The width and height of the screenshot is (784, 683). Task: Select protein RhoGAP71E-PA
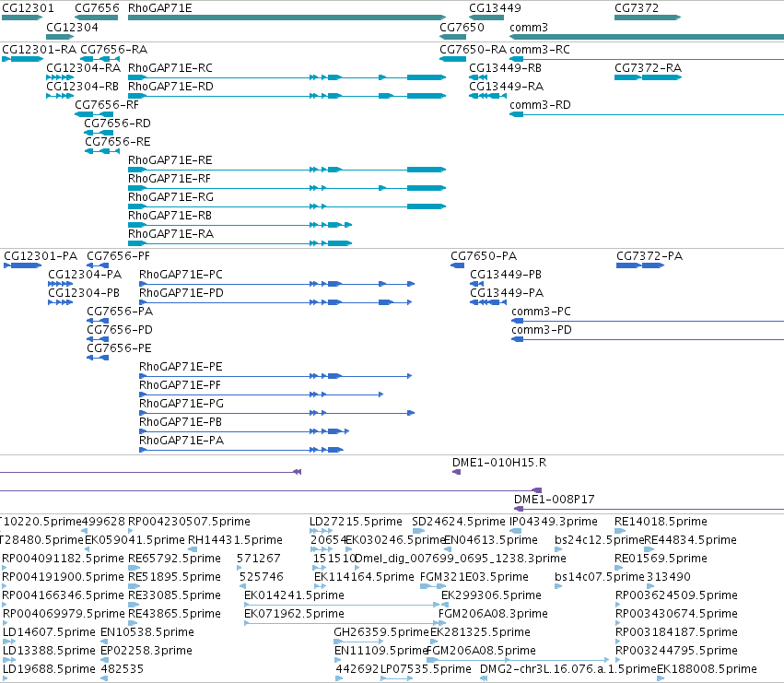point(241,449)
